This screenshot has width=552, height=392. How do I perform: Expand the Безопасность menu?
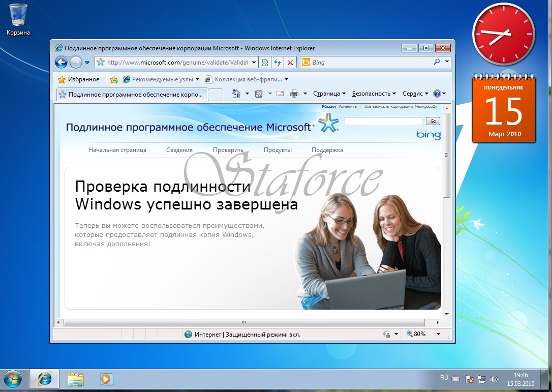(x=372, y=94)
